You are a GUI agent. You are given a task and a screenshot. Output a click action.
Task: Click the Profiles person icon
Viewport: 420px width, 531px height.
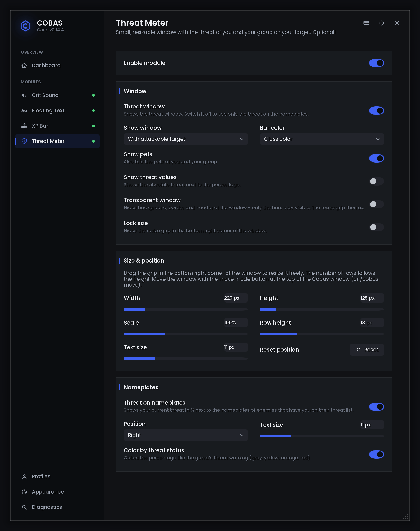[x=24, y=477]
